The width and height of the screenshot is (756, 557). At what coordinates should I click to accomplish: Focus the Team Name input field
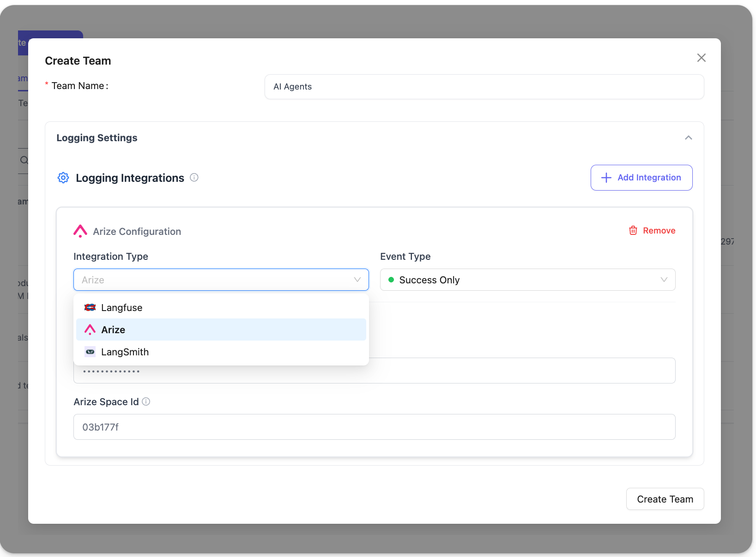coord(484,87)
